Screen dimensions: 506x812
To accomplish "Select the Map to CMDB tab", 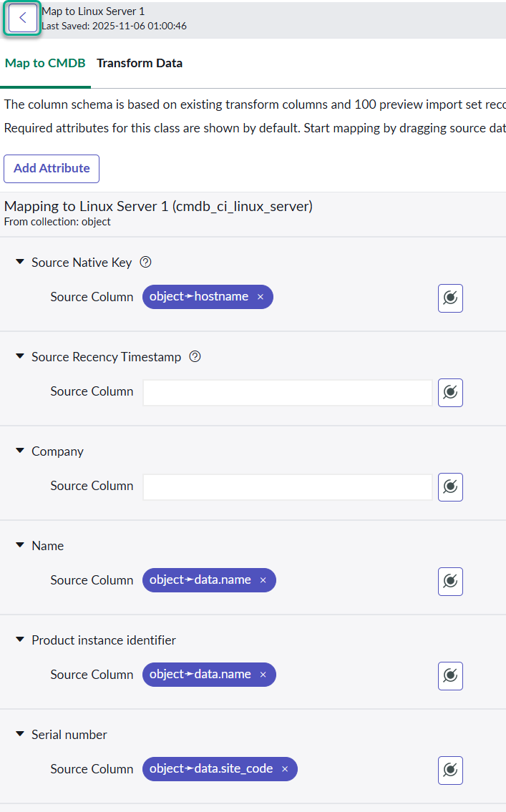I will pyautogui.click(x=45, y=63).
